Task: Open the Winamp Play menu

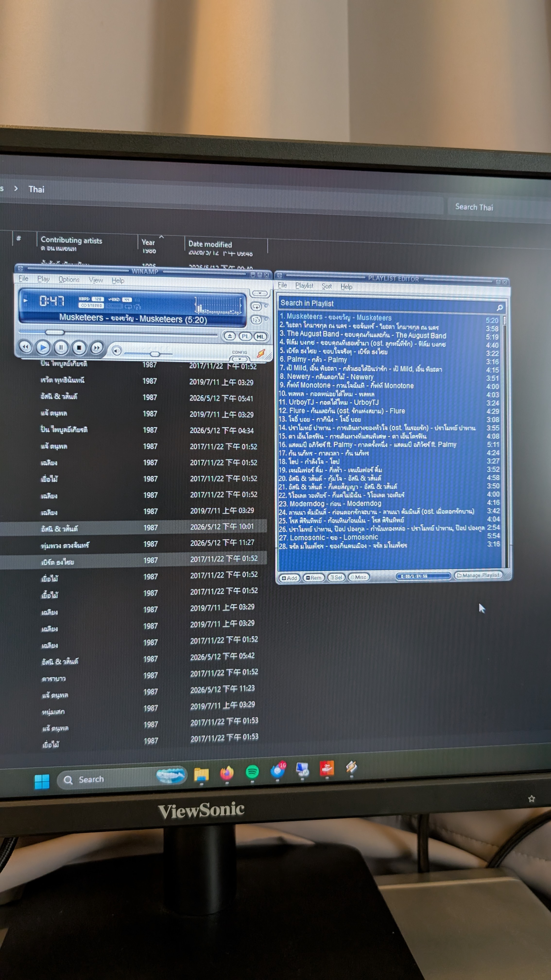Action: click(44, 279)
